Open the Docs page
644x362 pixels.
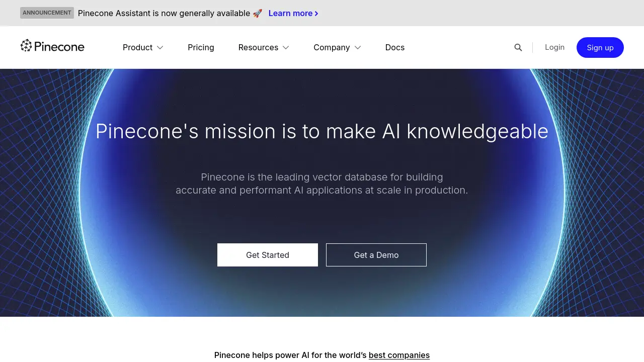(395, 47)
